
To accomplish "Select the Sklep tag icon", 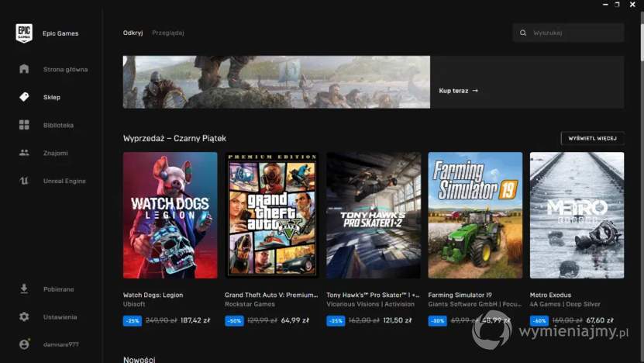I will tap(24, 97).
